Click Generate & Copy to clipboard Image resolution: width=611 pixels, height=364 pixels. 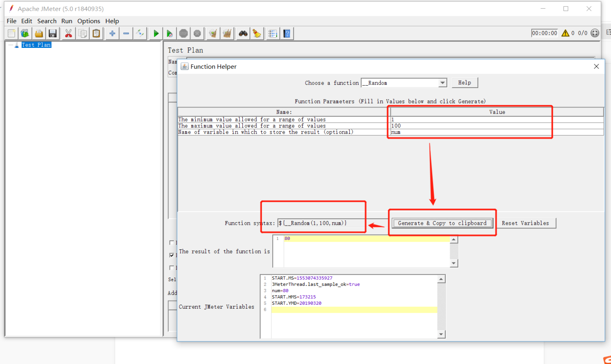(442, 223)
